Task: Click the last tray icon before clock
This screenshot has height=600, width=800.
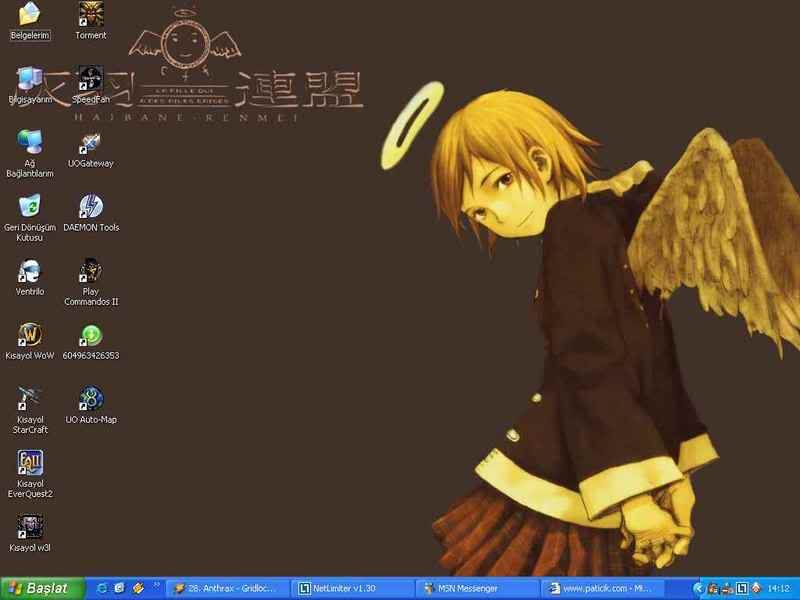Action: (756, 589)
